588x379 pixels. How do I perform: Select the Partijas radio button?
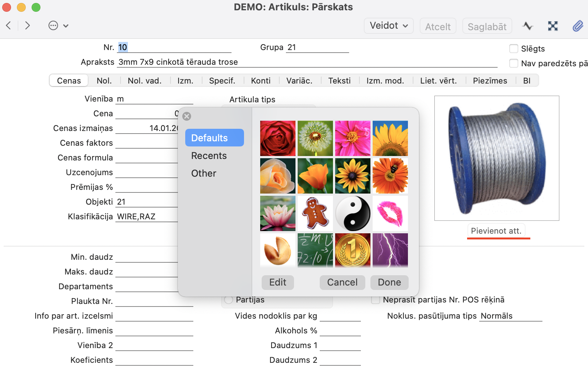click(x=229, y=300)
